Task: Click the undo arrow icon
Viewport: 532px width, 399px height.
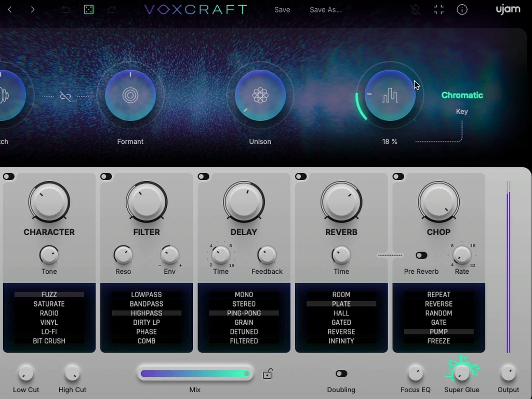Action: coord(66,9)
